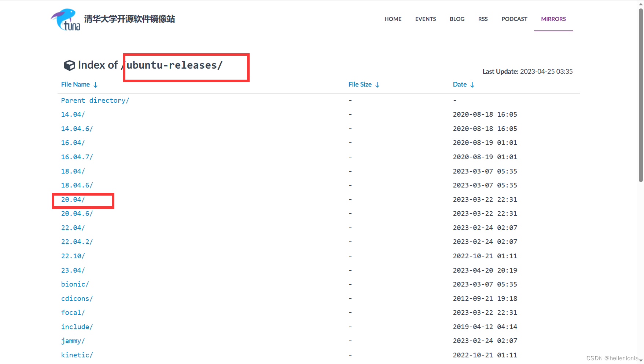Click the Date sort arrow
This screenshot has height=364, width=644.
point(472,85)
